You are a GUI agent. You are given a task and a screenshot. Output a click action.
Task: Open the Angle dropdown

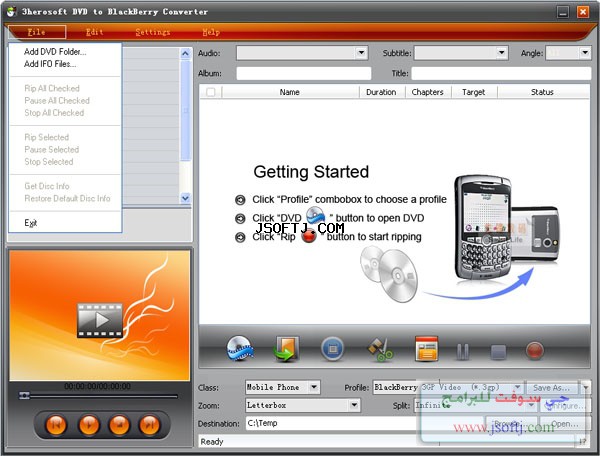coord(585,53)
